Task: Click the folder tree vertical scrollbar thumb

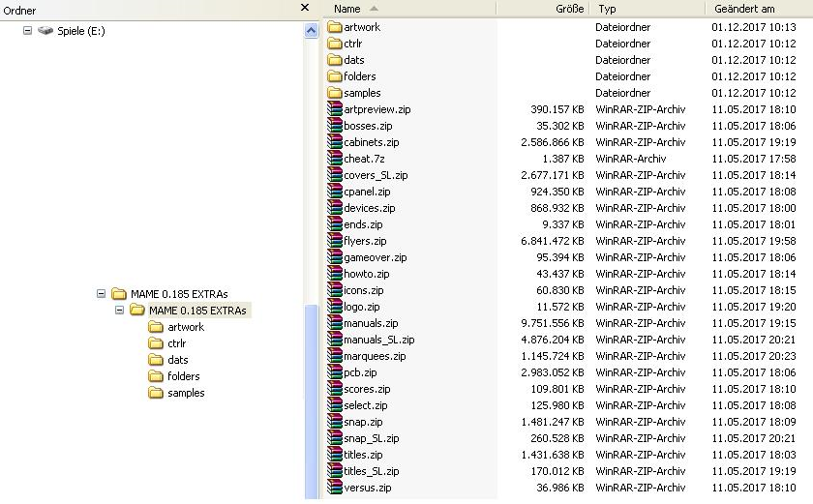Action: [311, 401]
